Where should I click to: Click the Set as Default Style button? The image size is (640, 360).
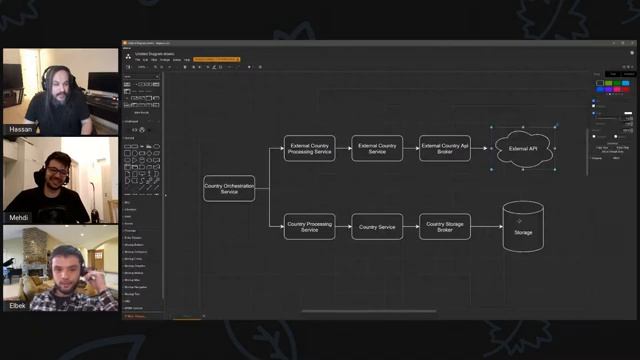(613, 151)
